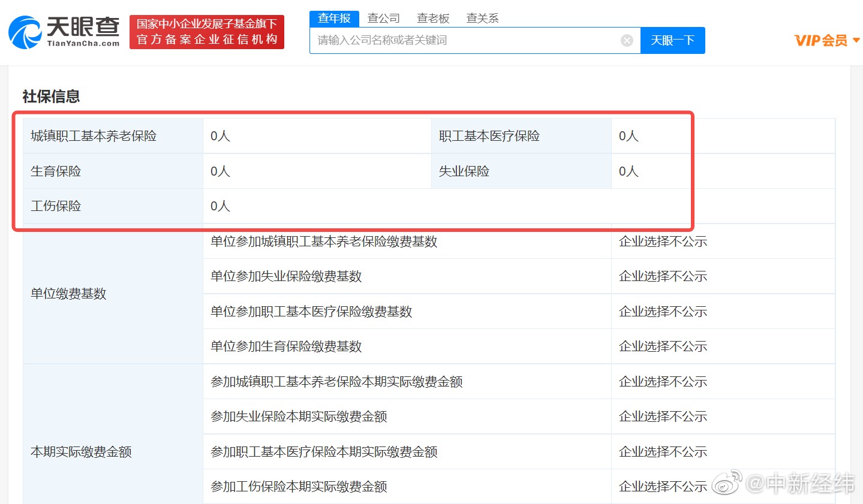Click the @中新经纬 watermark text
863x504 pixels.
click(800, 483)
